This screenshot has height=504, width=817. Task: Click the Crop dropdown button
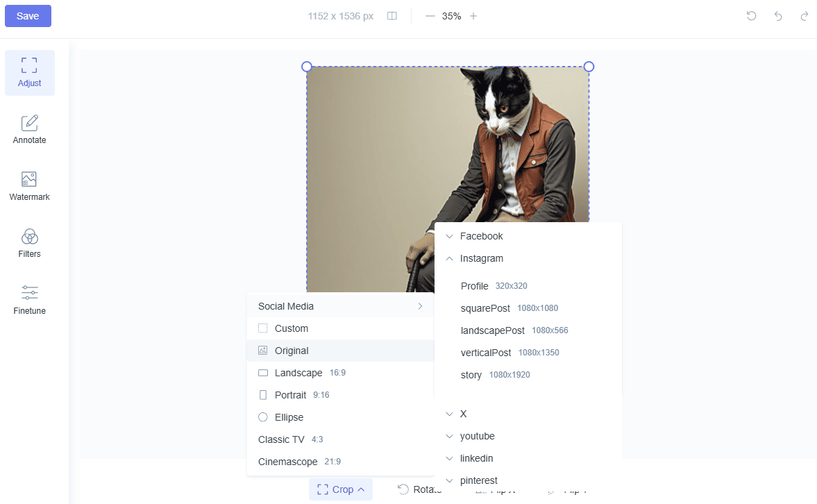click(x=341, y=489)
